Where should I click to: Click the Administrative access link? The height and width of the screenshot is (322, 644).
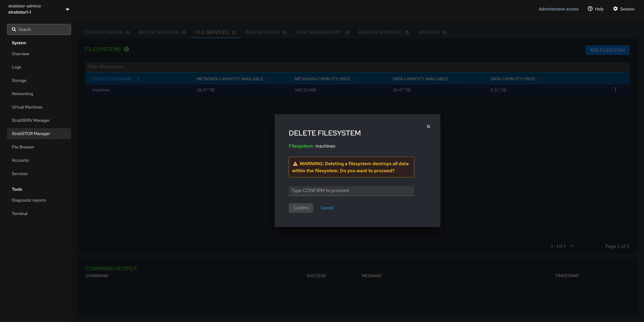coord(558,9)
